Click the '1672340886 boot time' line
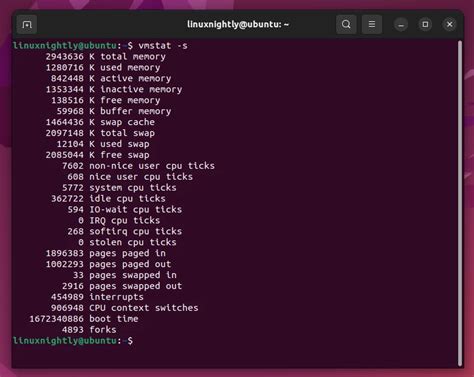 (x=84, y=319)
